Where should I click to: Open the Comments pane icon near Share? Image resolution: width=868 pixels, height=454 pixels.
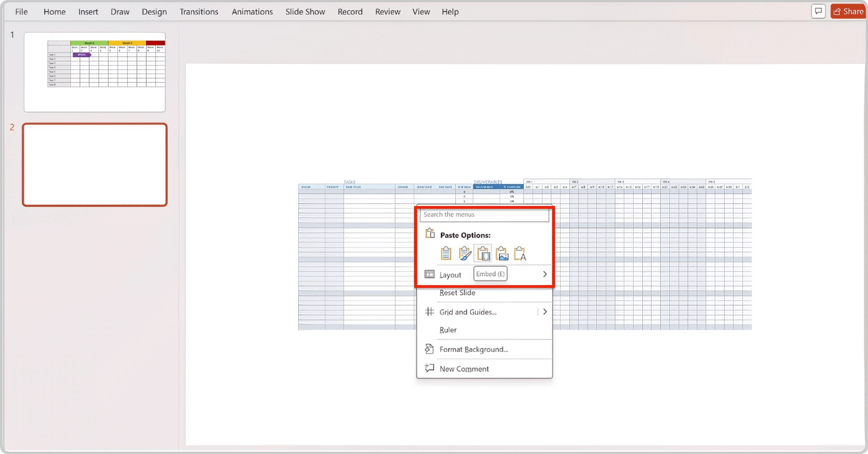click(x=818, y=11)
